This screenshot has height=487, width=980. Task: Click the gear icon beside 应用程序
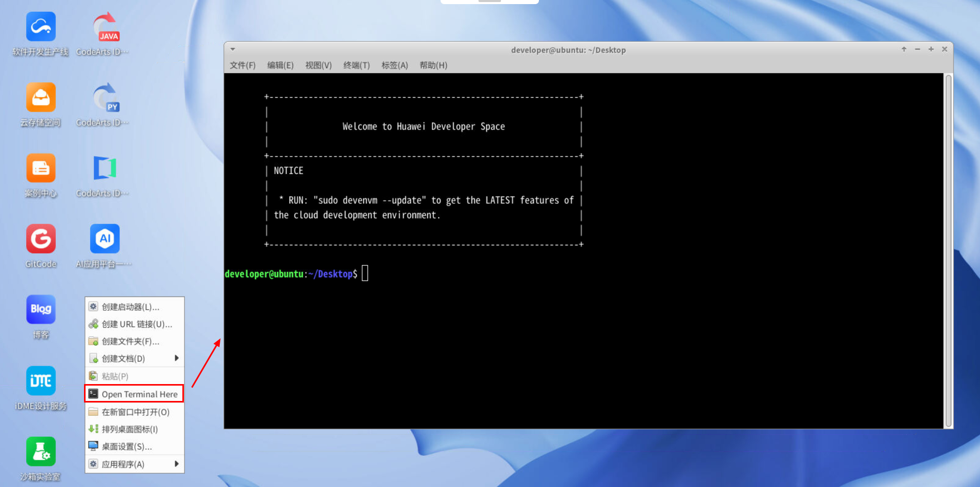pyautogui.click(x=93, y=464)
